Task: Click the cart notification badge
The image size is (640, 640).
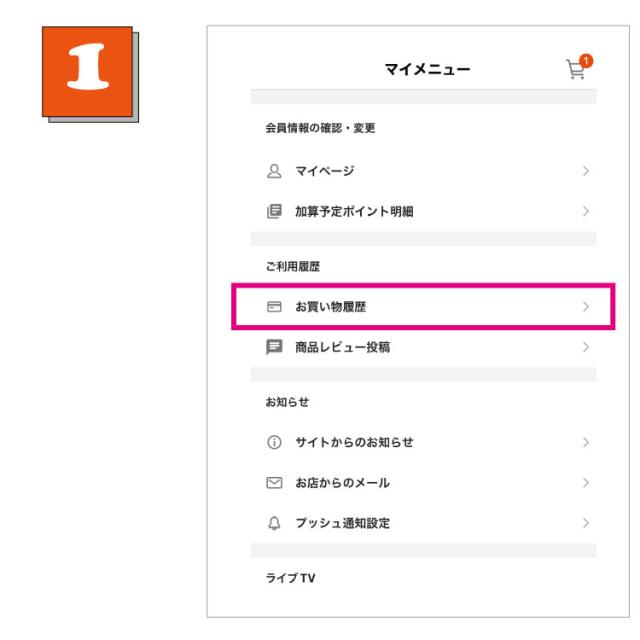Action: 585,61
